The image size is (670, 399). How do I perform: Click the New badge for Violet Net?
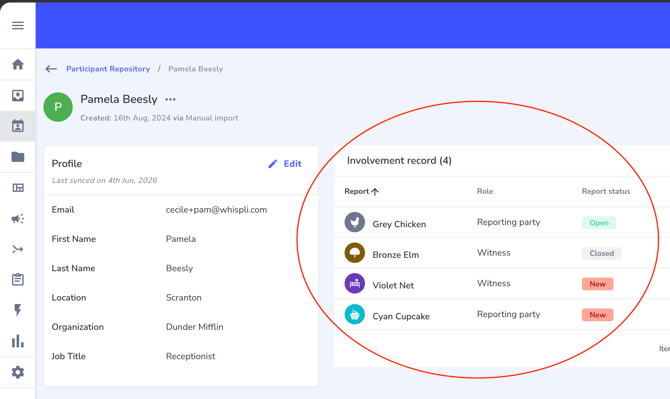coord(598,284)
